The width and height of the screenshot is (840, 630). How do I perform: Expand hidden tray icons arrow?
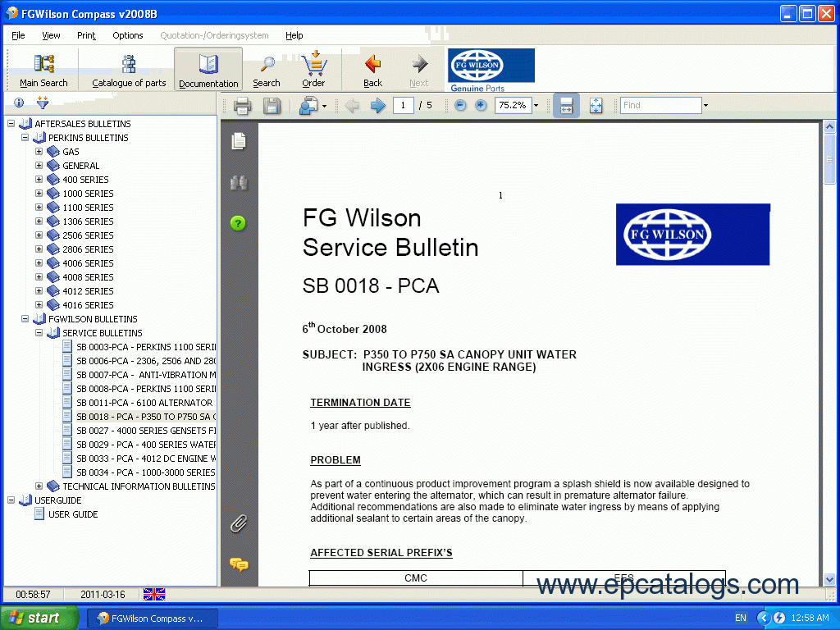(763, 618)
